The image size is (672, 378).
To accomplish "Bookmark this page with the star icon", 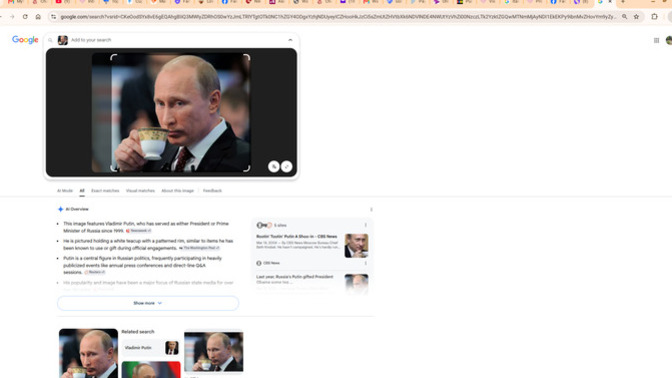I will [x=636, y=17].
